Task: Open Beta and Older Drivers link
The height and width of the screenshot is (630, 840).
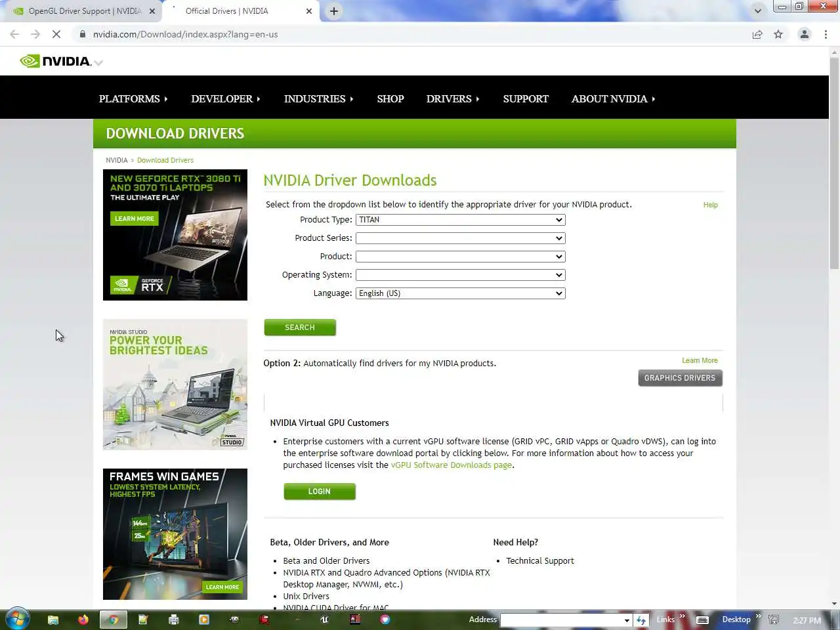Action: tap(326, 561)
